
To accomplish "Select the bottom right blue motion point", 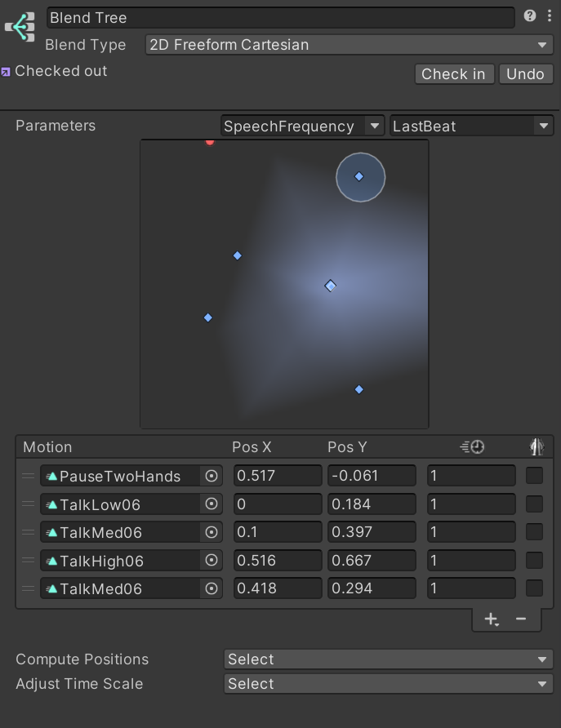I will pyautogui.click(x=359, y=389).
